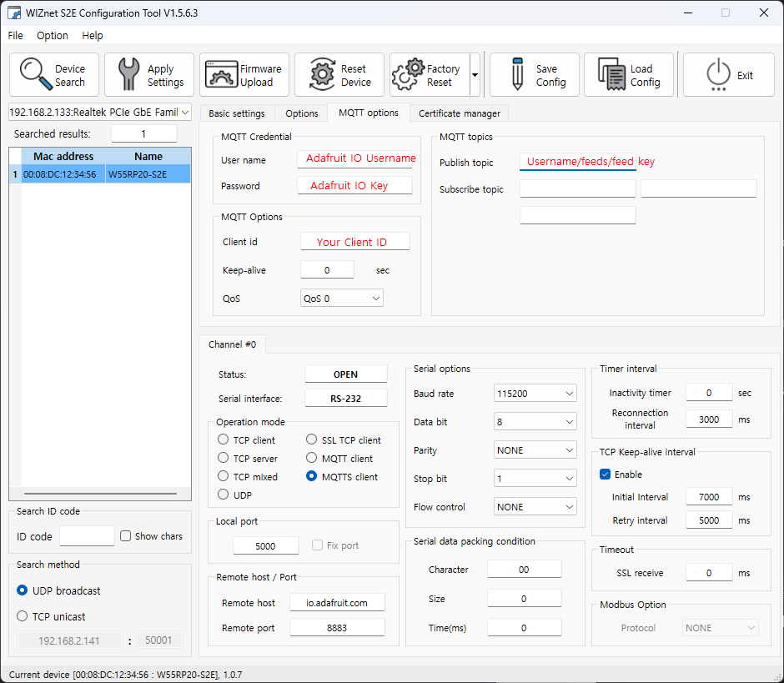Screen dimensions: 784x683
Task: Open the QoS dropdown
Action: pyautogui.click(x=341, y=299)
